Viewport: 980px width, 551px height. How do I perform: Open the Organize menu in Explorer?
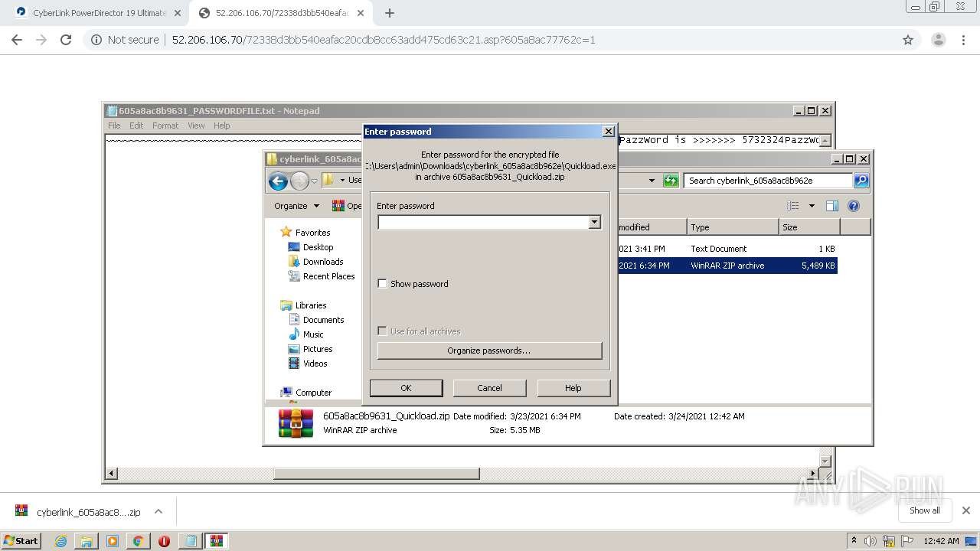[x=296, y=206]
